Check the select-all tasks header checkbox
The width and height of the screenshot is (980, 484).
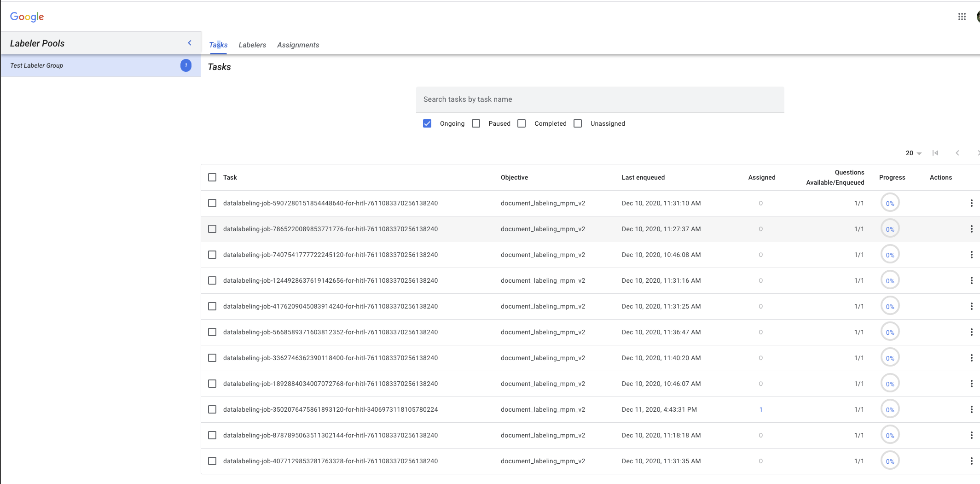tap(212, 177)
